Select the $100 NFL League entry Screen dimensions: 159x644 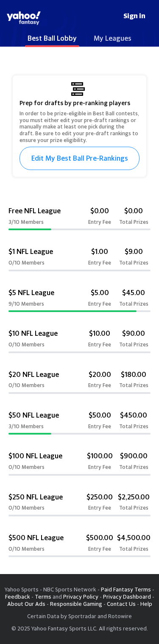[x=79, y=463]
